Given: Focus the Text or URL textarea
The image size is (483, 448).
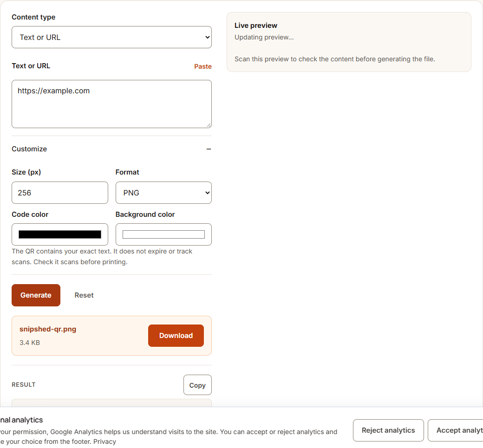Looking at the screenshot, I should click(x=111, y=104).
